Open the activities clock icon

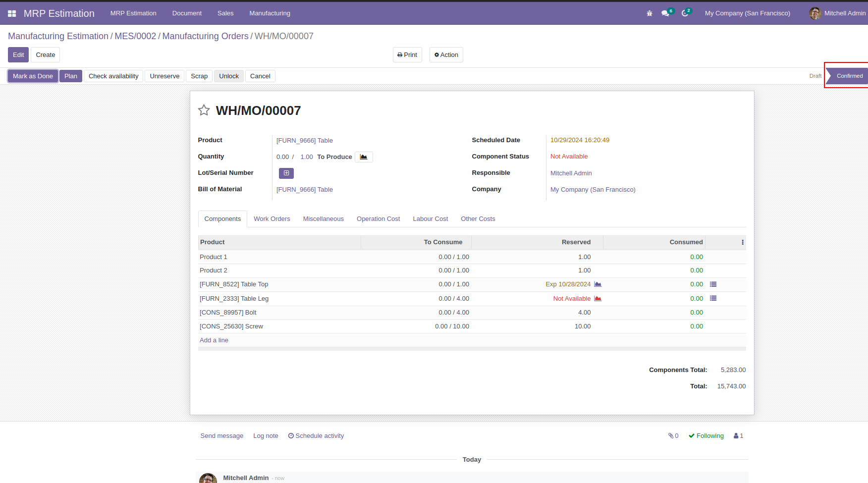[x=686, y=13]
